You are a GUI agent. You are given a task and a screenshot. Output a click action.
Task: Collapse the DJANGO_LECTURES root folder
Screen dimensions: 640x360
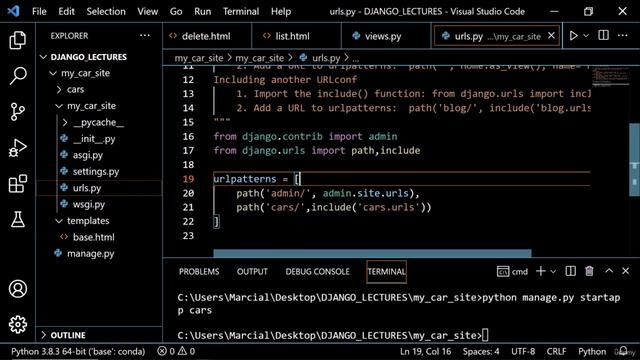click(44, 57)
